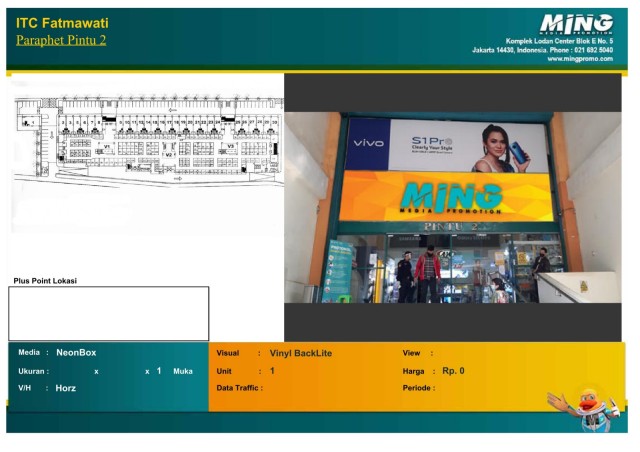Click the Periode label
Viewport: 640px width, 452px height.
(418, 388)
